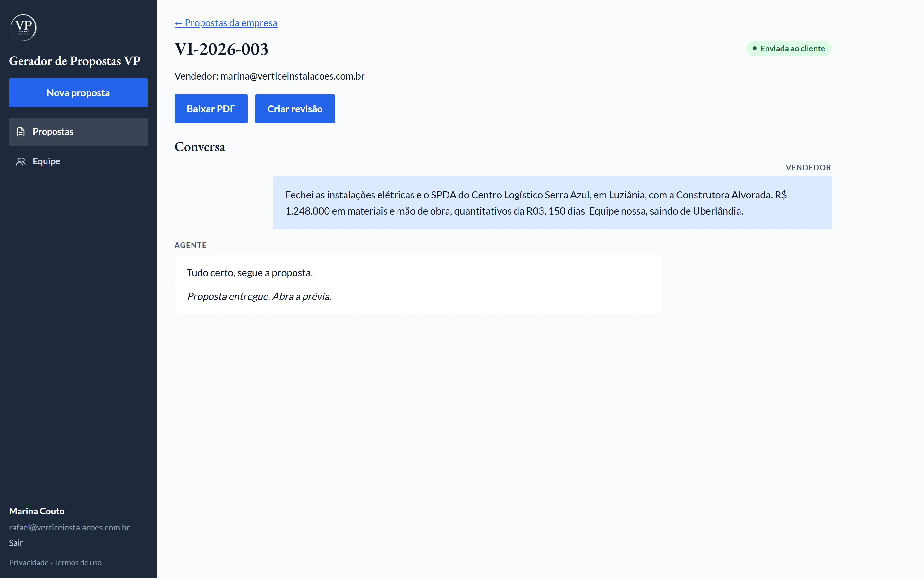Click the Vendedor email line
This screenshot has height=578, width=924.
269,76
